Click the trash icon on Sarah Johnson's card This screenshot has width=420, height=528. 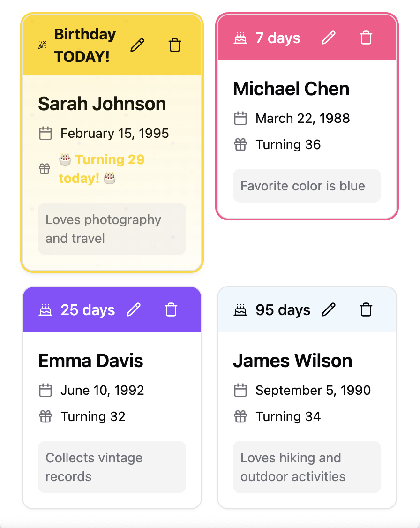coord(174,45)
